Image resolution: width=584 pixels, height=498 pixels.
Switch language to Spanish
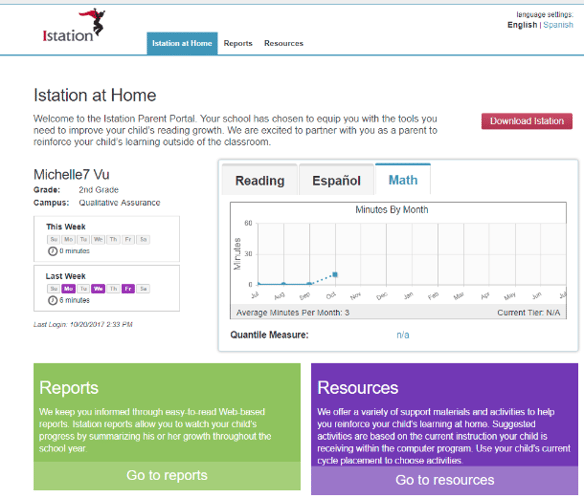click(558, 25)
